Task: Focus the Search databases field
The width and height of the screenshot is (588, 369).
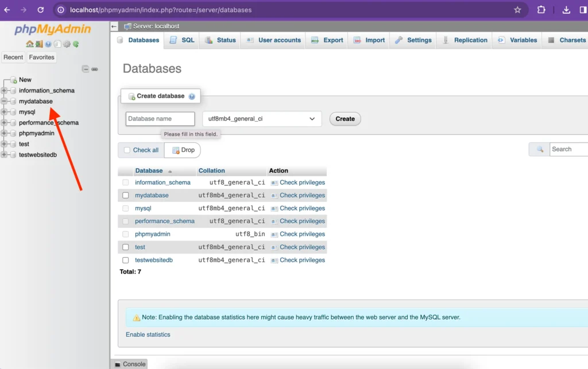Action: pyautogui.click(x=569, y=149)
